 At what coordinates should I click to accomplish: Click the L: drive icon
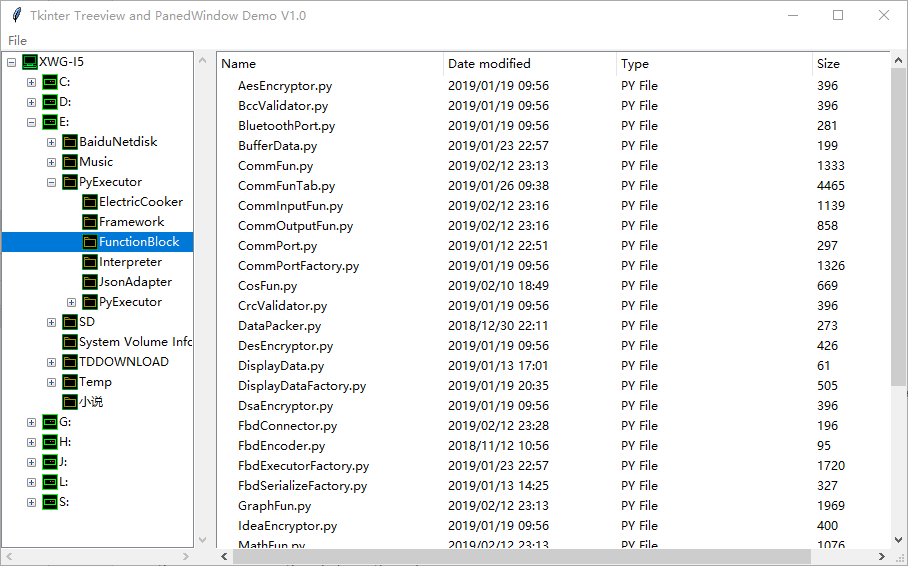[x=50, y=482]
